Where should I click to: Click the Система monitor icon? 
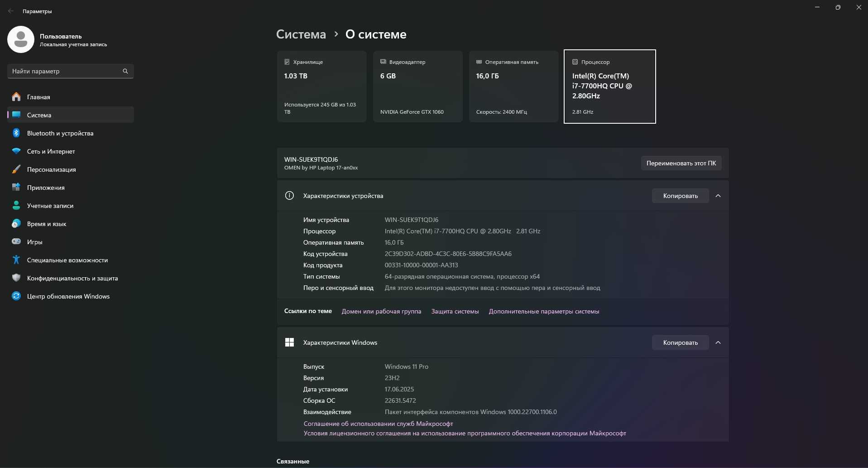[16, 115]
